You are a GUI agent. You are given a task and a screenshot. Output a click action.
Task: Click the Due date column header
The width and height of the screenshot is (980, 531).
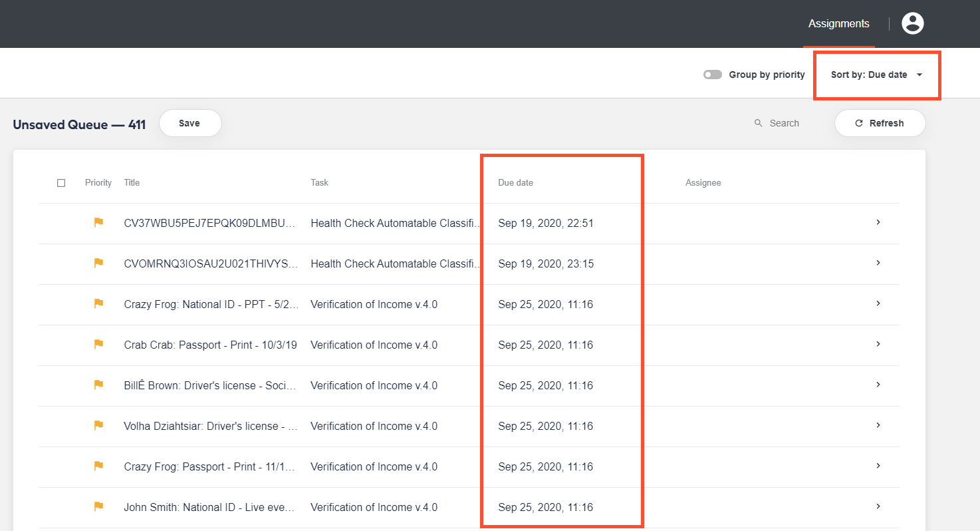515,182
